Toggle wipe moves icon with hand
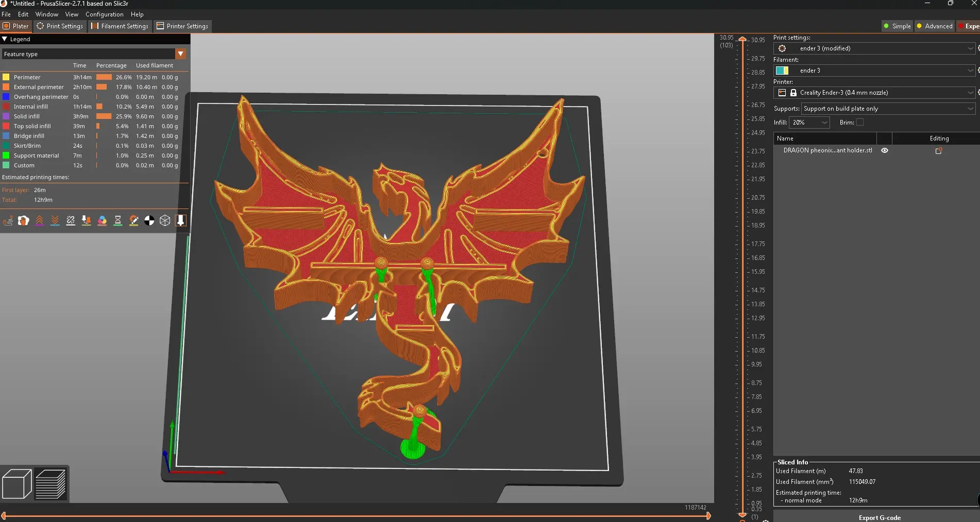The height and width of the screenshot is (522, 980). click(x=24, y=221)
